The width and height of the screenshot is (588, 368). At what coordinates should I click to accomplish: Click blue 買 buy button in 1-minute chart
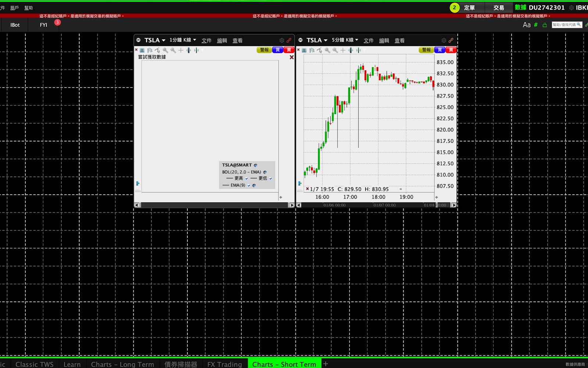click(x=277, y=50)
